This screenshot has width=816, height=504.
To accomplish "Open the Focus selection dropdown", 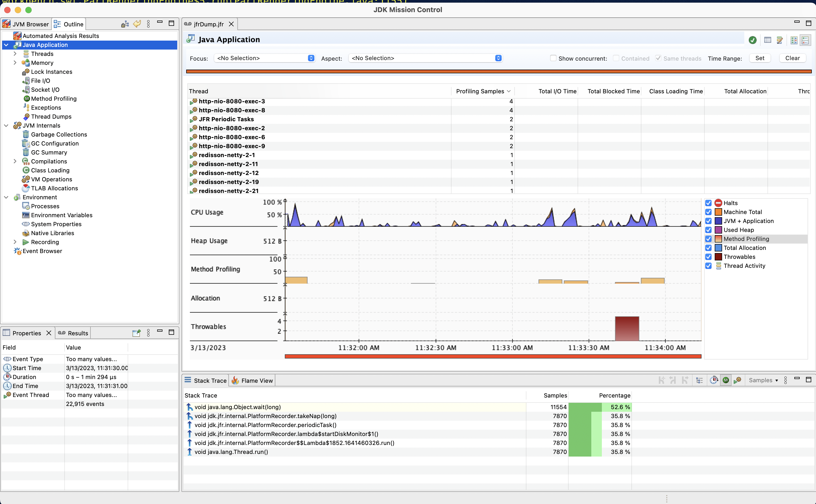I will coord(265,58).
